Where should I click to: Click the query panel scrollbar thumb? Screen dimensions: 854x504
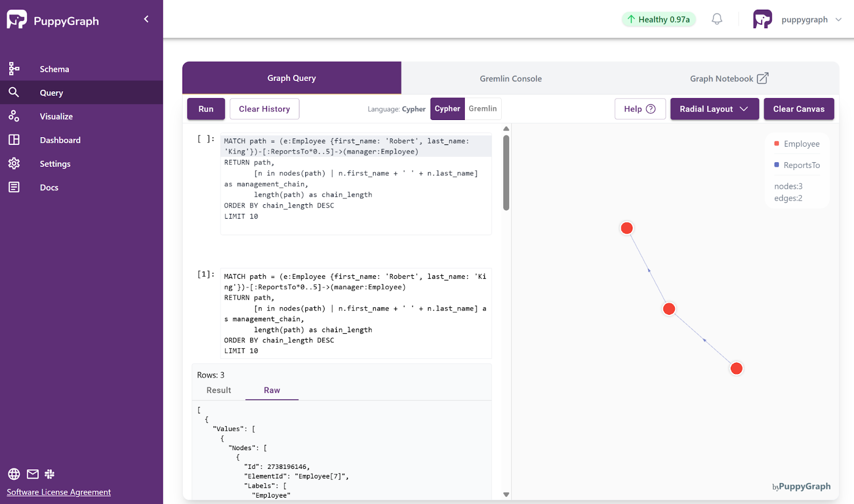point(506,173)
